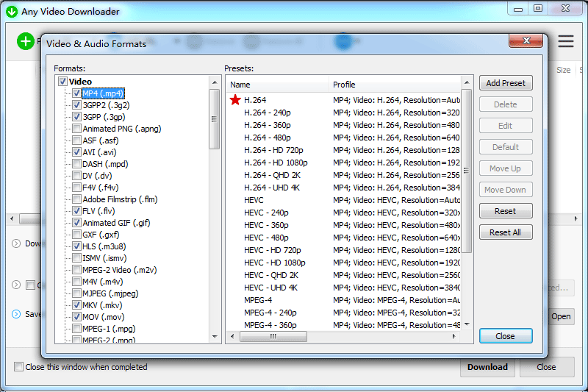Enable the Adobe Filmstrip (.flm) checkbox
588x392 pixels.
pyautogui.click(x=76, y=199)
